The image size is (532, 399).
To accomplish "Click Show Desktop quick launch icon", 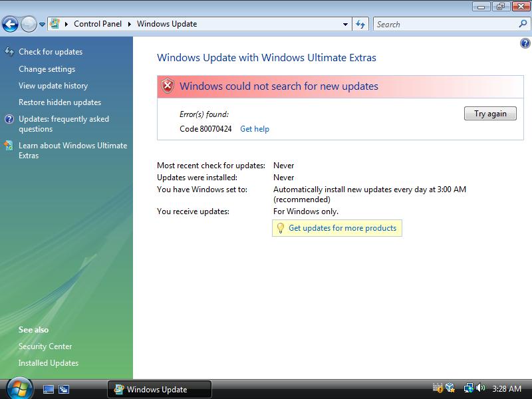I will pos(48,389).
